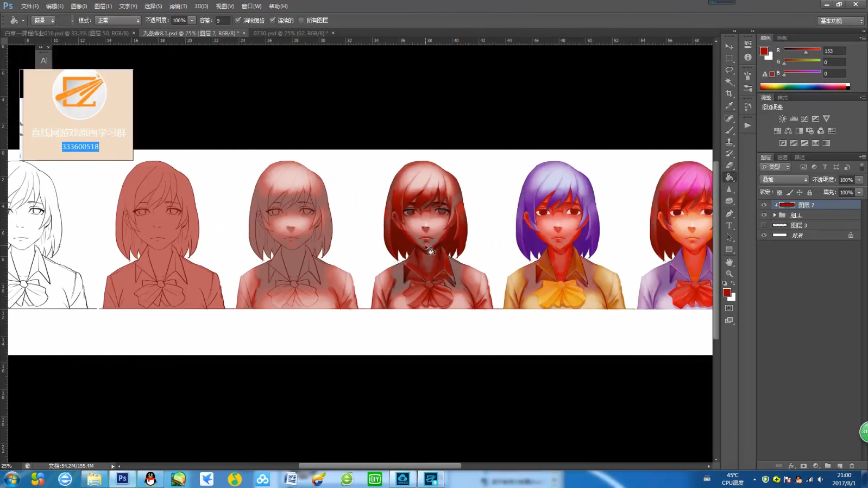Uncheck the 连续的 option
This screenshot has height=488, width=868.
click(273, 20)
